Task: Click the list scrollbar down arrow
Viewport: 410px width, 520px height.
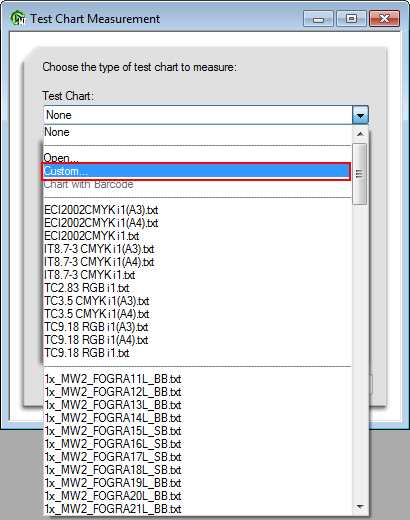Action: click(x=360, y=507)
